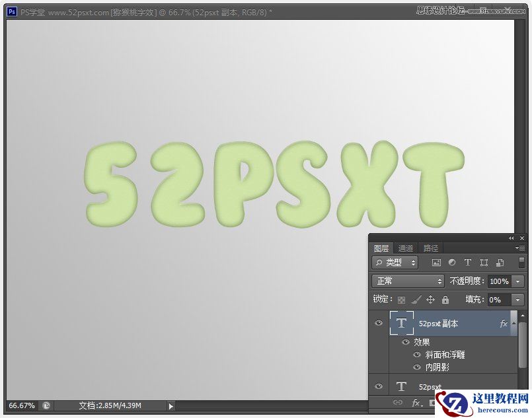Open the layers panel flyout menu
Image resolution: width=532 pixels, height=418 pixels.
click(520, 248)
